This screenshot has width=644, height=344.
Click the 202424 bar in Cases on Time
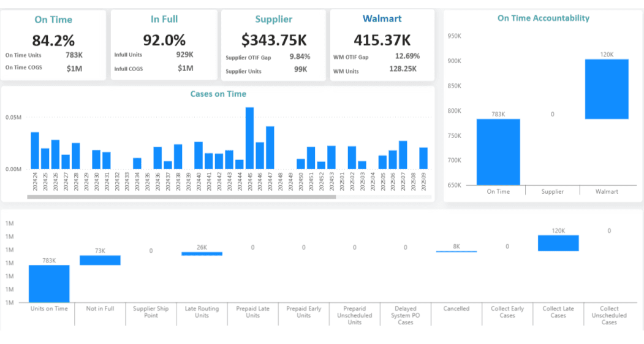(35, 150)
